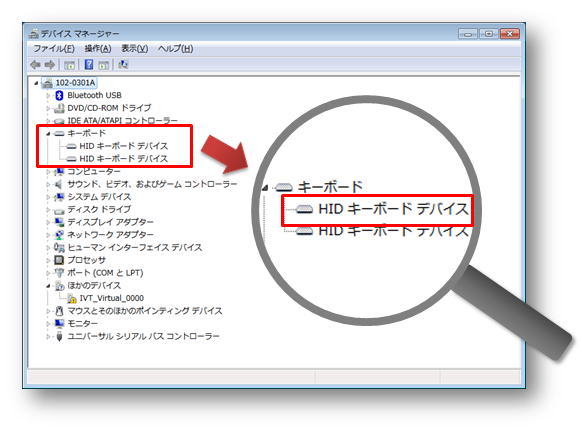
Task: Click the scan for hardware changes icon
Action: 123,65
